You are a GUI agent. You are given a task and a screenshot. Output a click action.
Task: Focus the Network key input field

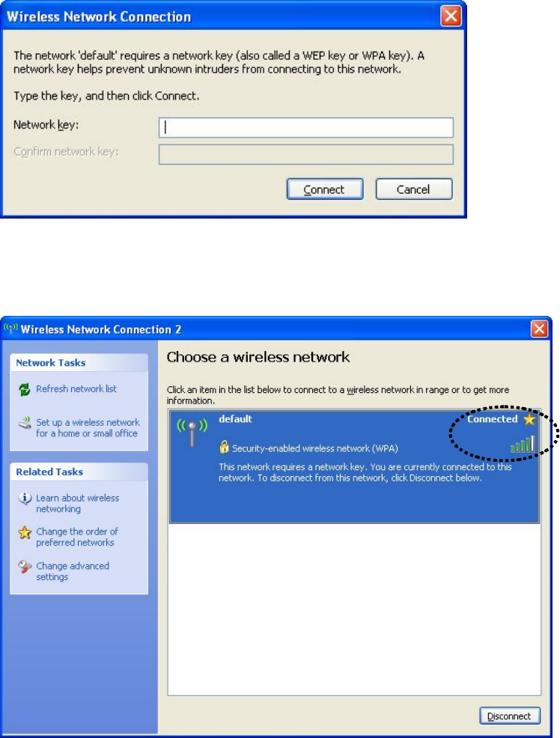pos(306,127)
